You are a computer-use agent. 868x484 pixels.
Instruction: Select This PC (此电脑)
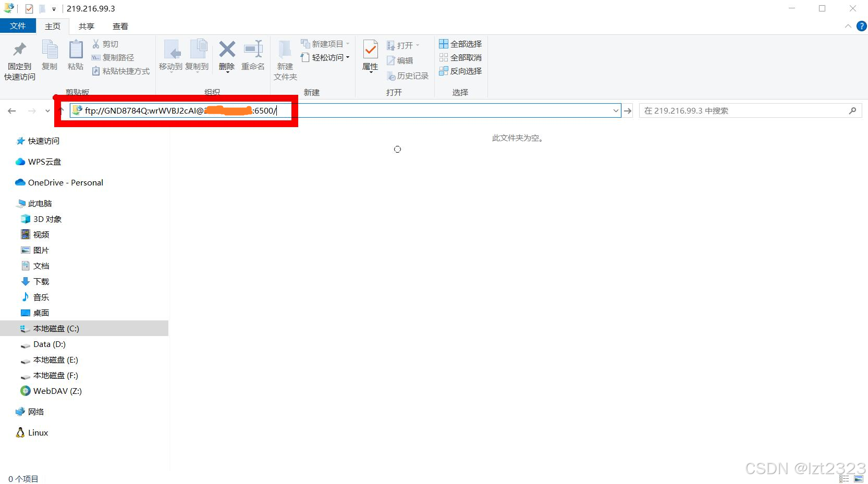(x=34, y=203)
